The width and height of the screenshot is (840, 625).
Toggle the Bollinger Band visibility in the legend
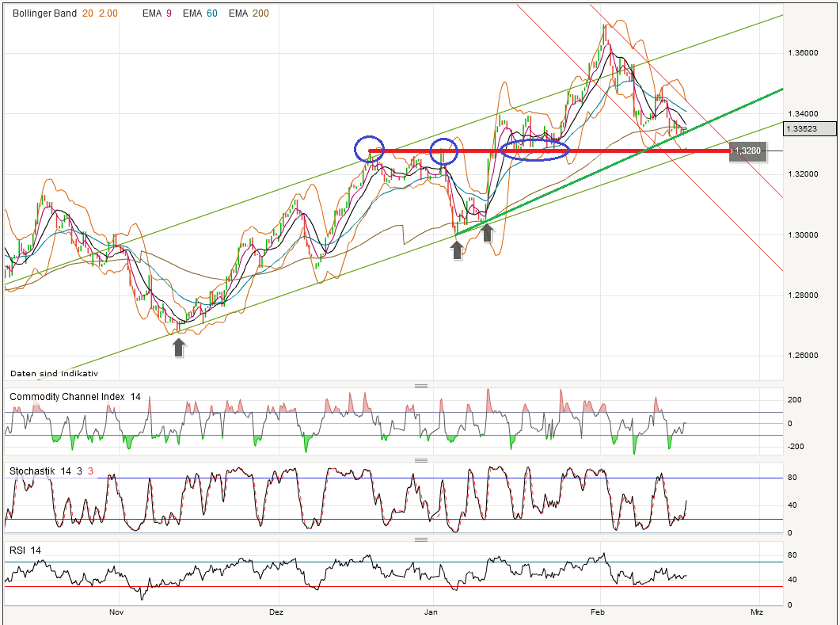(44, 13)
